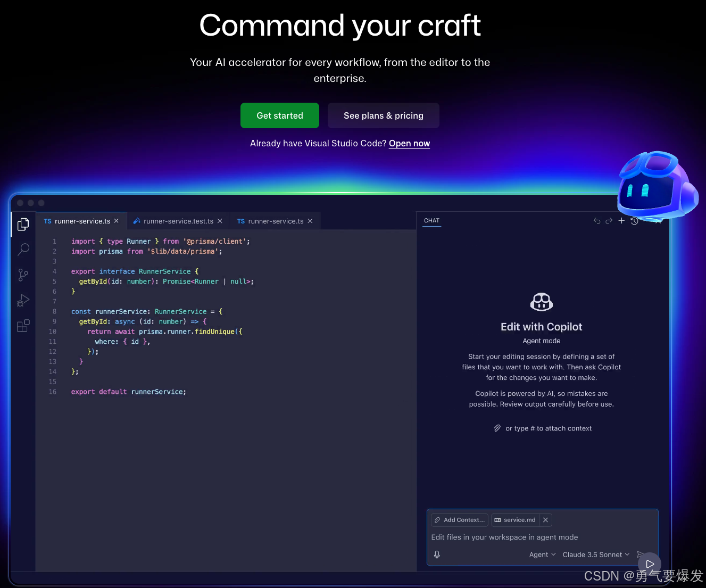
Task: Click 'const runnerService: RunnerService' line
Action: coord(147,311)
